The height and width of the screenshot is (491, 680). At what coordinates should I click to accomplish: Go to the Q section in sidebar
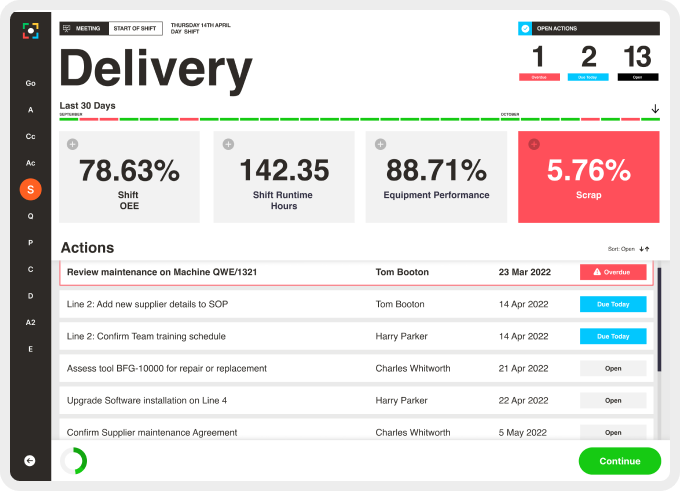(x=31, y=215)
